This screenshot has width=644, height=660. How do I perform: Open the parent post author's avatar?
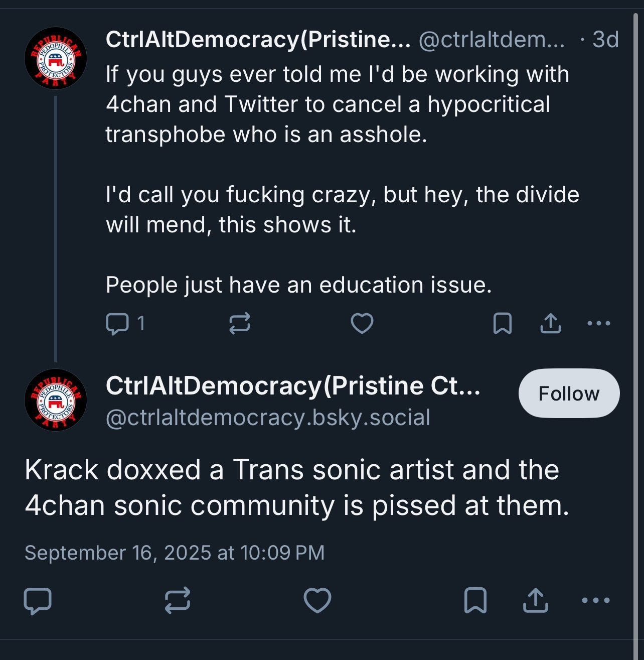tap(56, 58)
